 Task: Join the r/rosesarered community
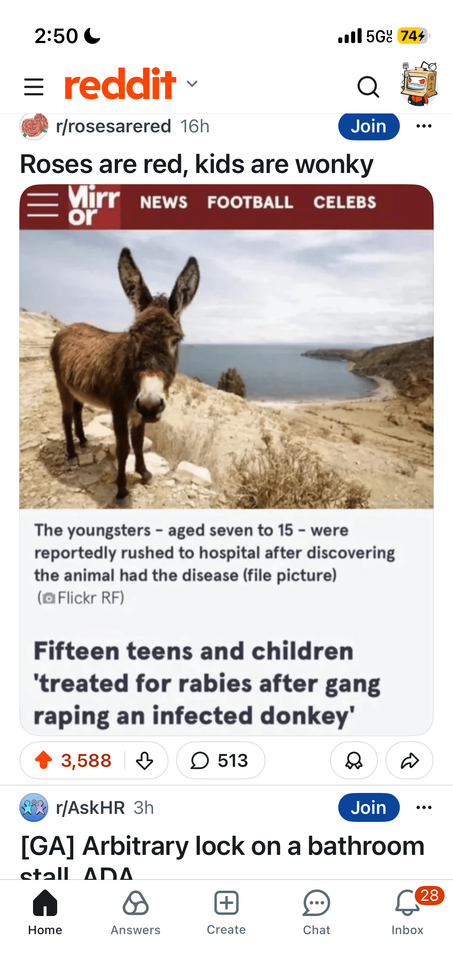(369, 126)
